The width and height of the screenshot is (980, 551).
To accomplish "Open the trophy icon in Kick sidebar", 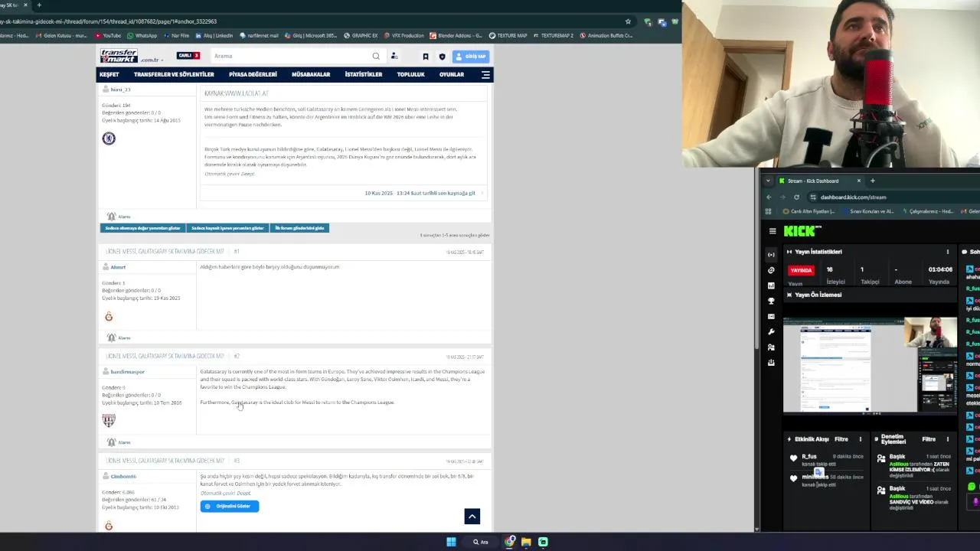I will point(771,301).
